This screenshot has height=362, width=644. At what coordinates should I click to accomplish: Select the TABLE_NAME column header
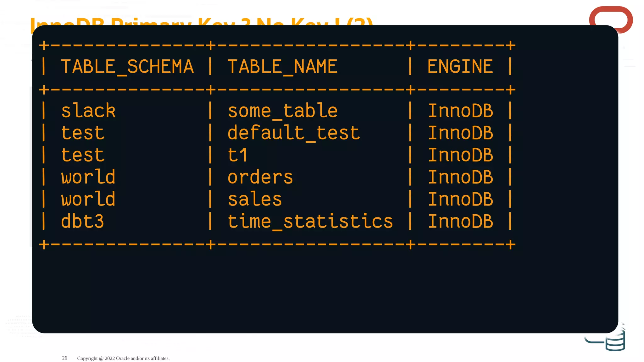[x=282, y=67]
